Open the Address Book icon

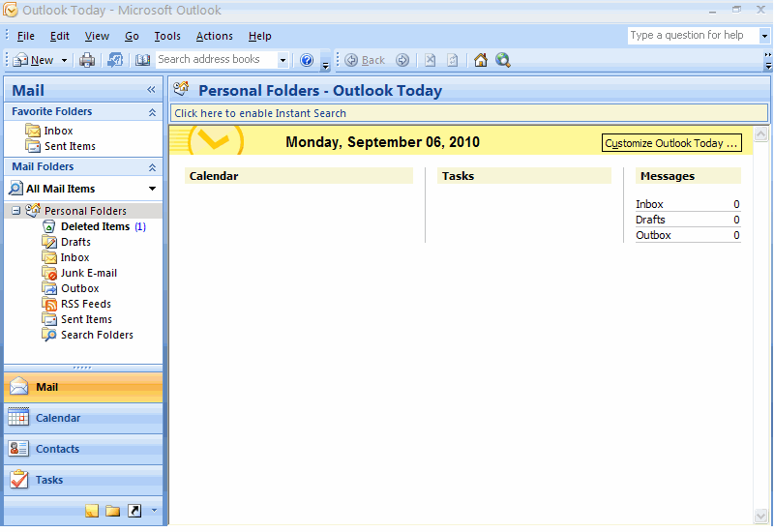point(142,60)
